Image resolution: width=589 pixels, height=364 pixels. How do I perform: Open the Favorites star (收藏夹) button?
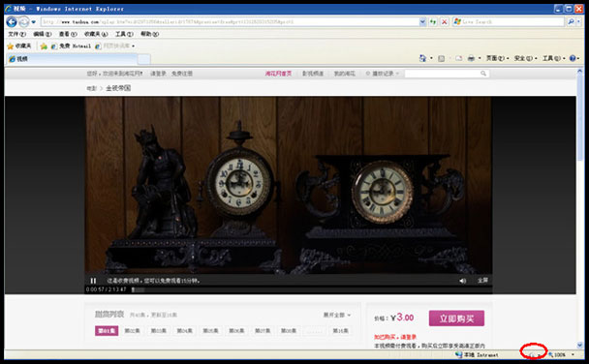[x=19, y=45]
